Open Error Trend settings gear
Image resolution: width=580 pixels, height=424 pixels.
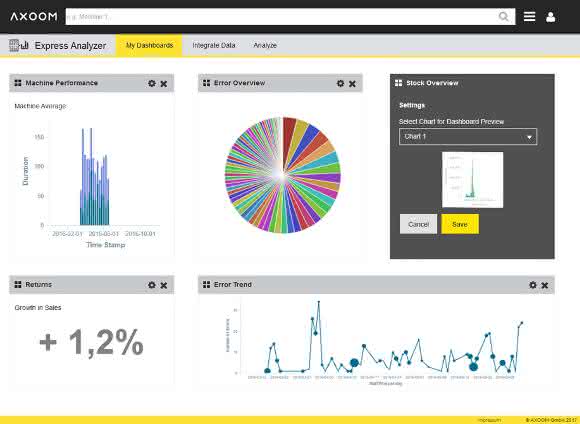tap(533, 285)
